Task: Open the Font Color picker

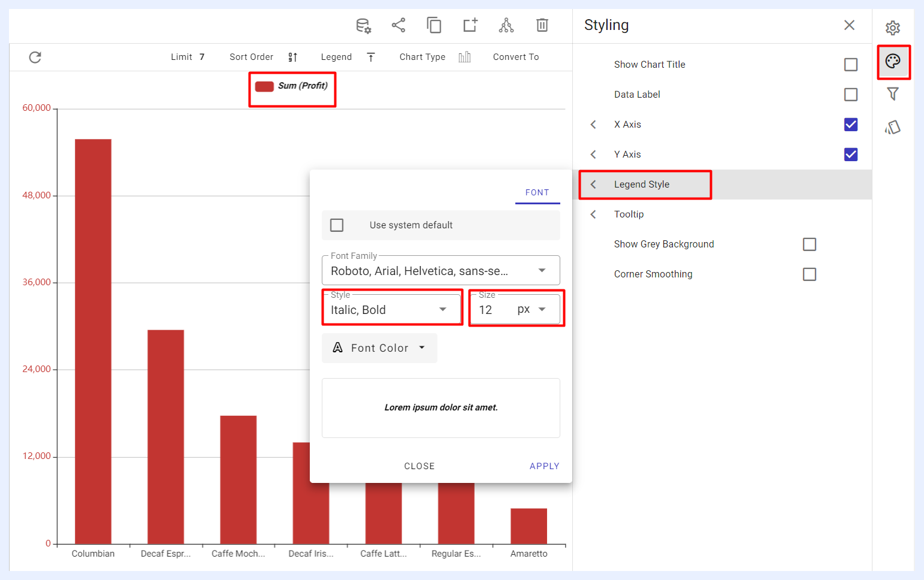Action: coord(379,348)
